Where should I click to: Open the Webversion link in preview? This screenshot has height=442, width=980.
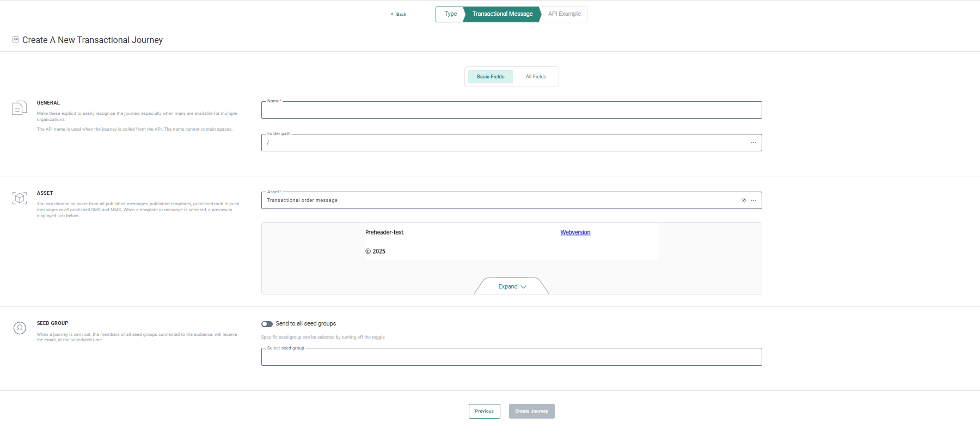pos(575,232)
